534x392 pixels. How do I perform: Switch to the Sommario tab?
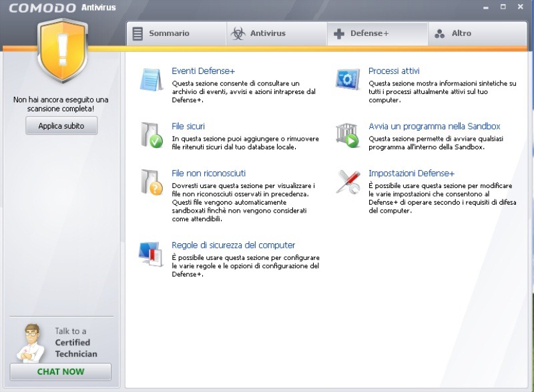point(176,33)
